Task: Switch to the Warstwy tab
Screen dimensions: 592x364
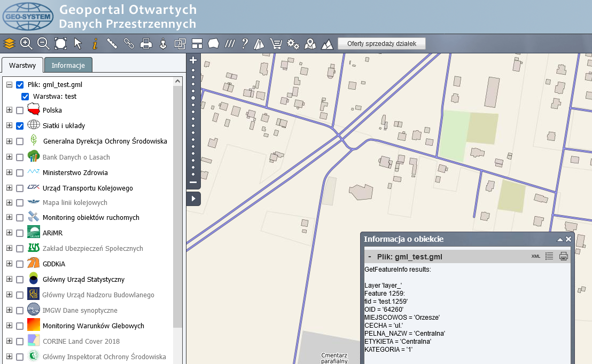Action: 22,65
